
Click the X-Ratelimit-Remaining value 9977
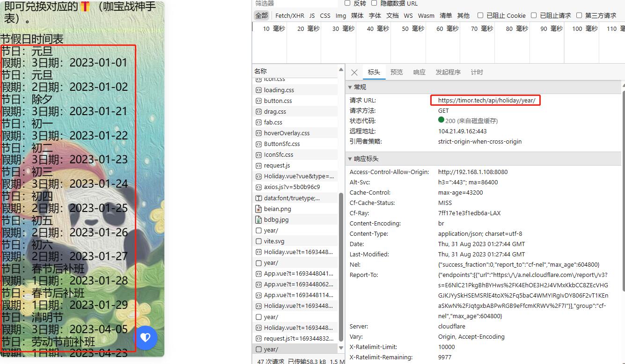coord(444,357)
